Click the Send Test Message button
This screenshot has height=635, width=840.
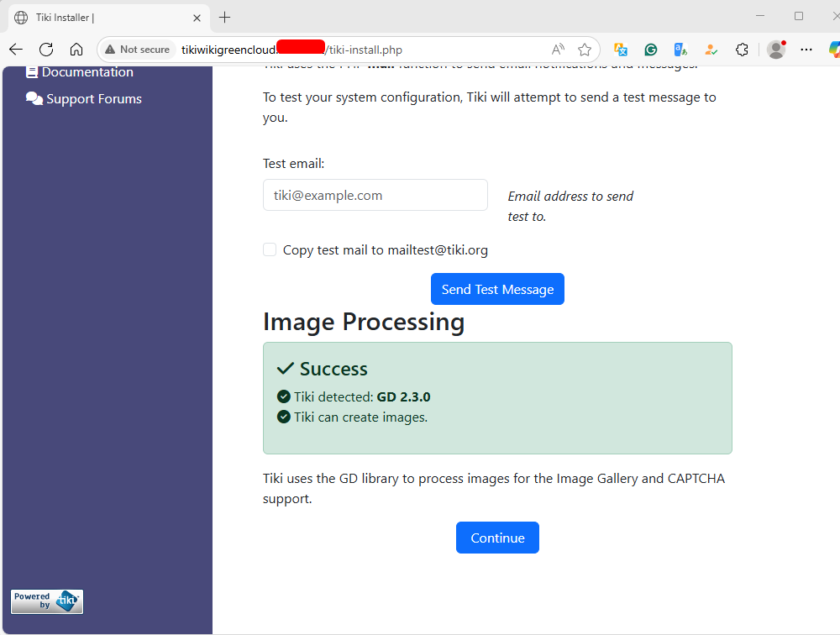point(497,290)
